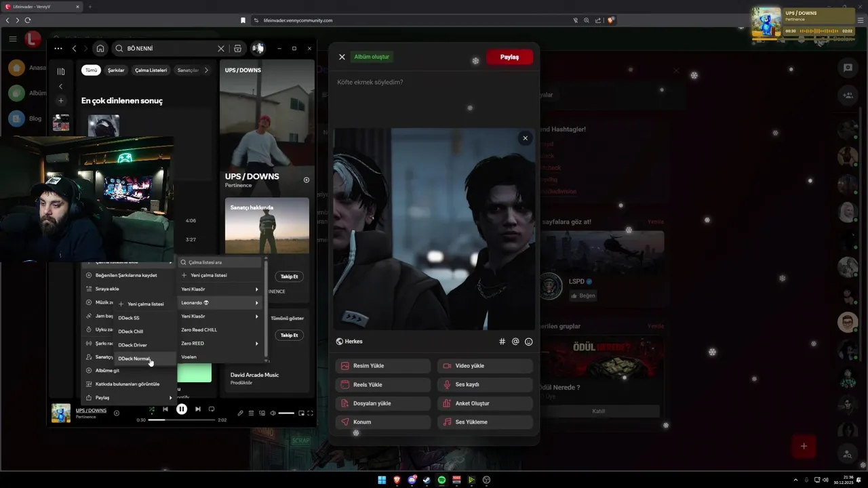The width and height of the screenshot is (868, 488).
Task: Open the emoji picker smiley icon
Action: pos(529,342)
